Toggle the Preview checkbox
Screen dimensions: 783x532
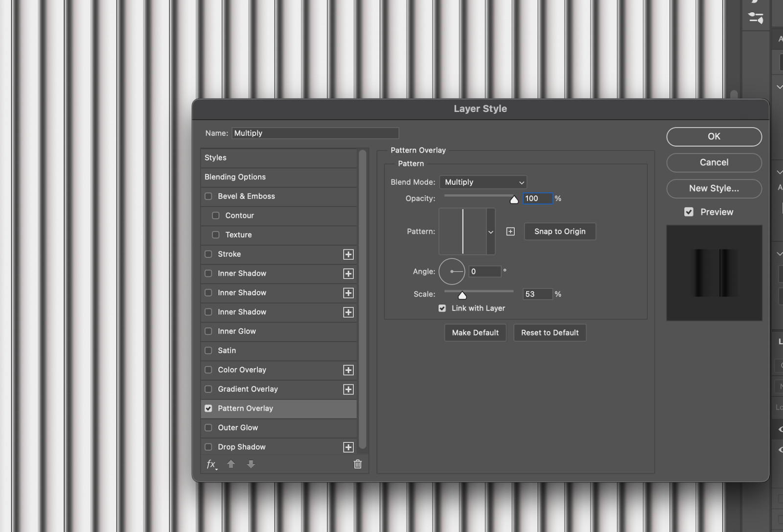click(689, 212)
